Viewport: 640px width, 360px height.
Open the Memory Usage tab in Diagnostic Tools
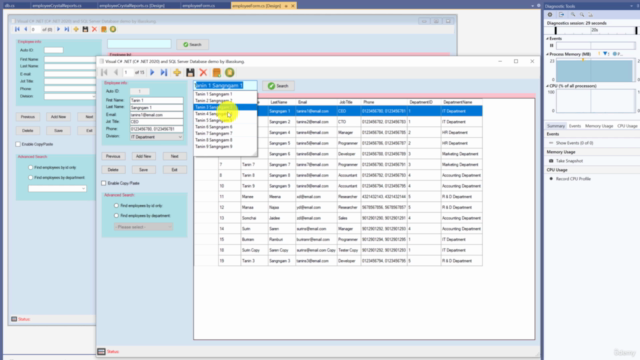599,126
